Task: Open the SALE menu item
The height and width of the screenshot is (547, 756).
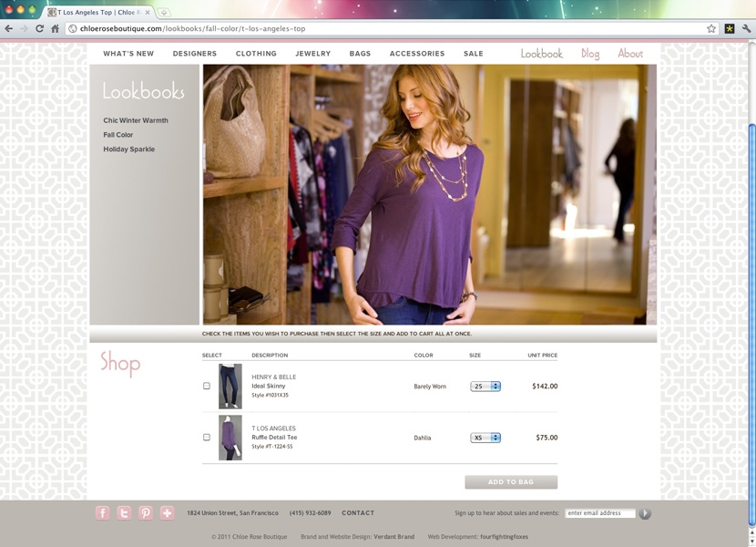Action: [474, 54]
